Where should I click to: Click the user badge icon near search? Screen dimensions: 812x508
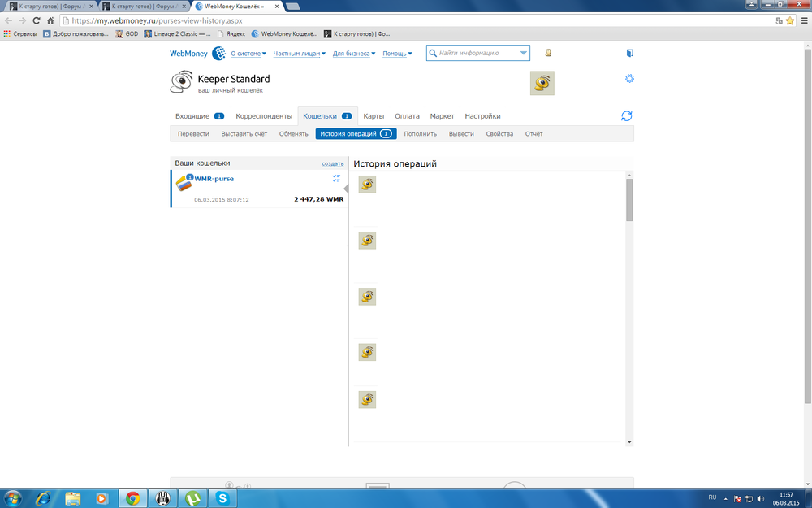coord(548,54)
